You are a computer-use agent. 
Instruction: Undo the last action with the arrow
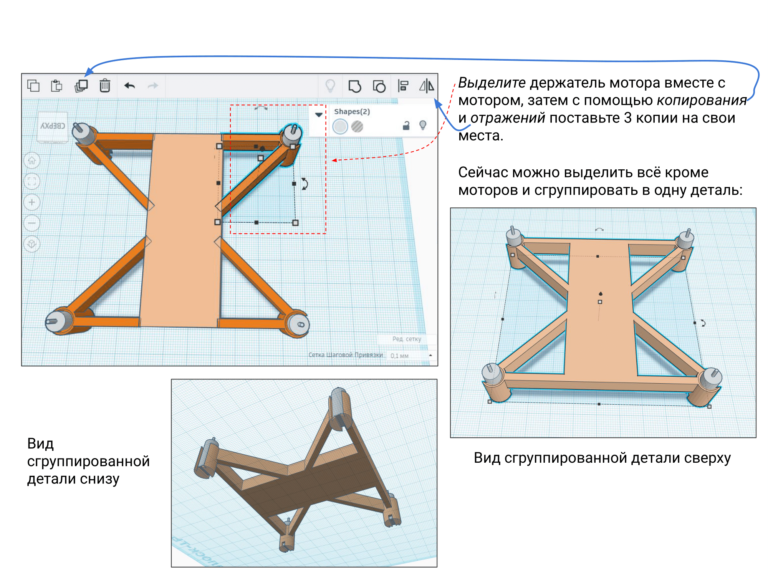tap(129, 86)
